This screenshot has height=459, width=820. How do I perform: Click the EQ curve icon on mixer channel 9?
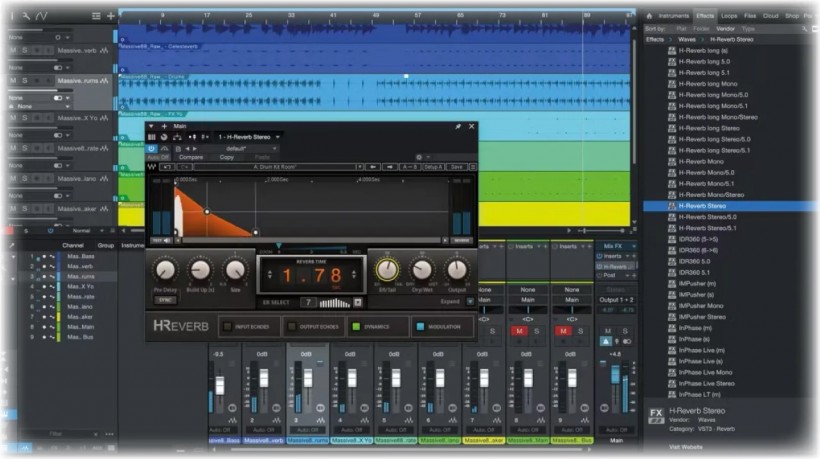coord(584,420)
